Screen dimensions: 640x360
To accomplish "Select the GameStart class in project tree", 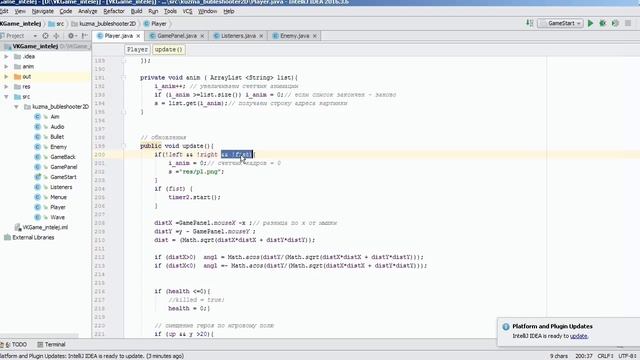I will (63, 177).
